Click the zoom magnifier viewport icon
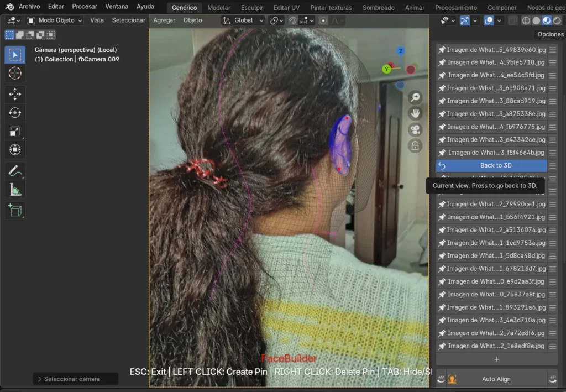566x392 pixels. (x=415, y=97)
